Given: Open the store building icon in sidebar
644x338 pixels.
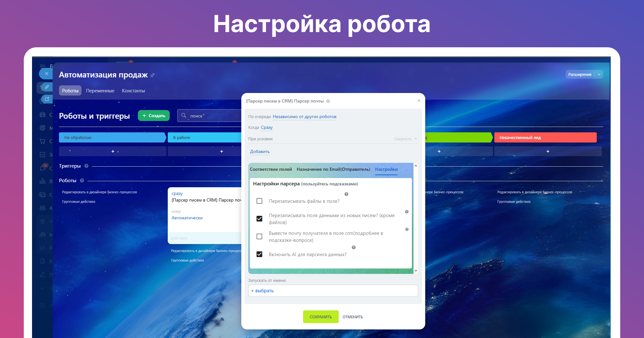Looking at the screenshot, I should [x=42, y=115].
